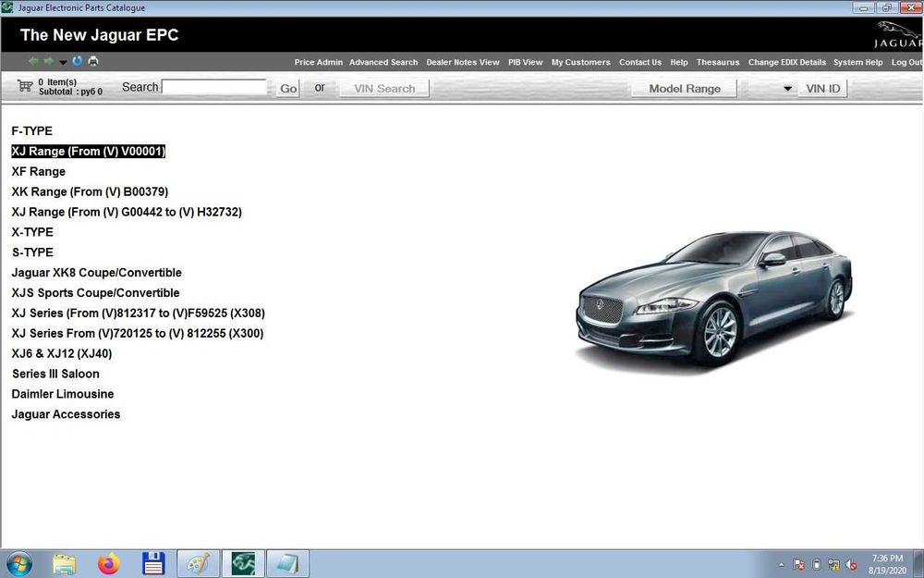Screen dimensions: 924x578
Task: Select XJS Sports Coupe/Convertible
Action: point(95,292)
